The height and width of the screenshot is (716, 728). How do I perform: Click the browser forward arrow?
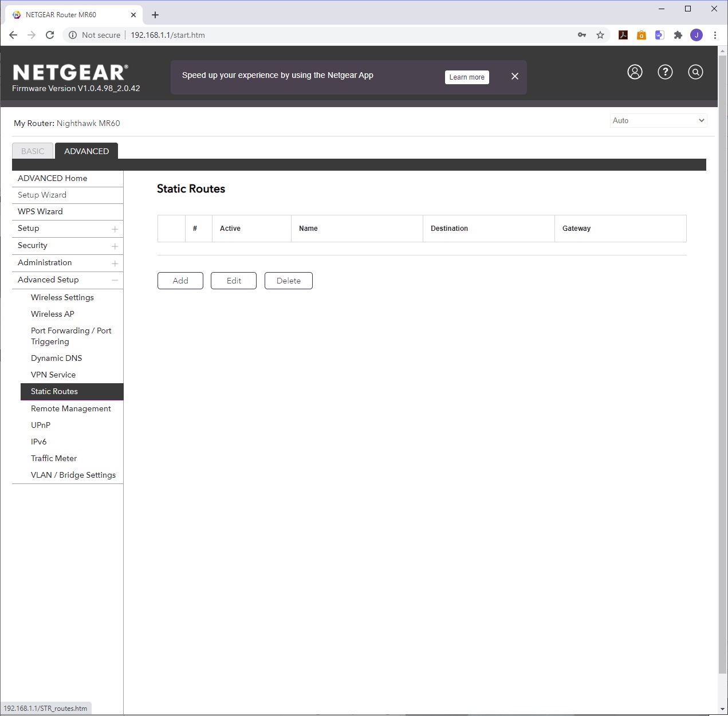(32, 35)
